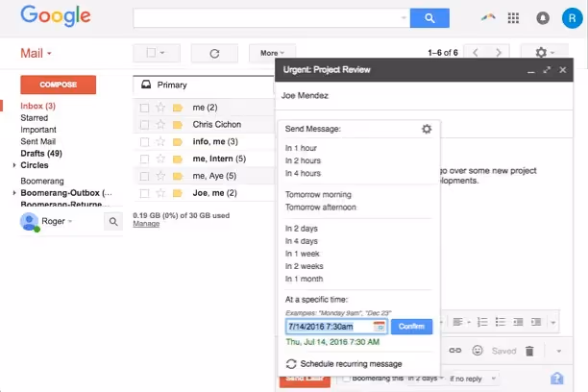The height and width of the screenshot is (392, 588).
Task: Choose 'In 1 hour' send option
Action: click(x=301, y=148)
